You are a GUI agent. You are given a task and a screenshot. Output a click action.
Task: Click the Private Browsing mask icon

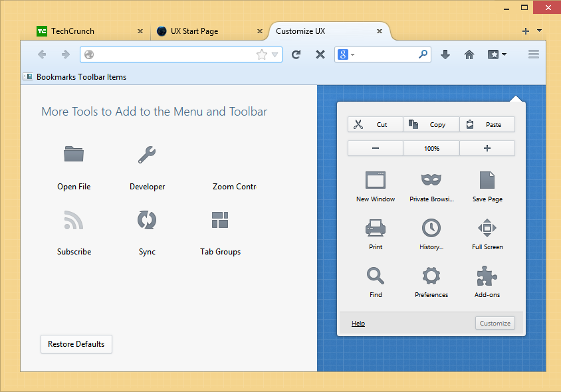pos(431,180)
